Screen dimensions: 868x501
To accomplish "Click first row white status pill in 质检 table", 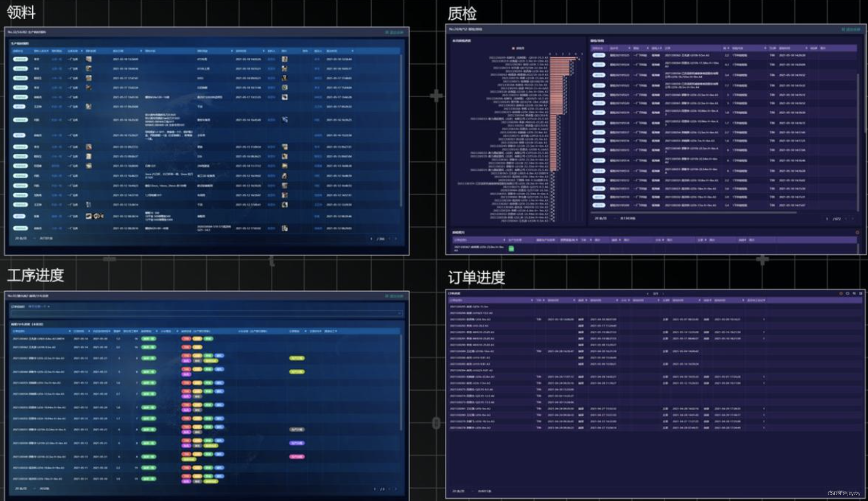I will pyautogui.click(x=599, y=56).
